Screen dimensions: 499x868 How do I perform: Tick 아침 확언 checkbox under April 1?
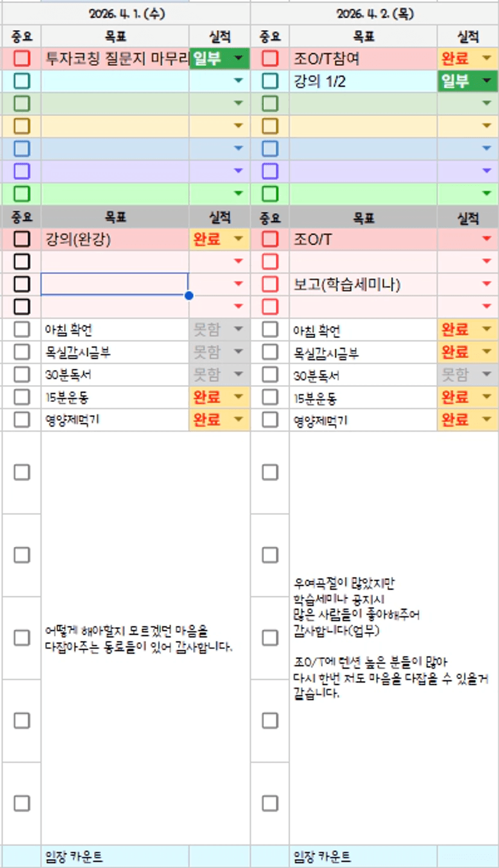22,330
